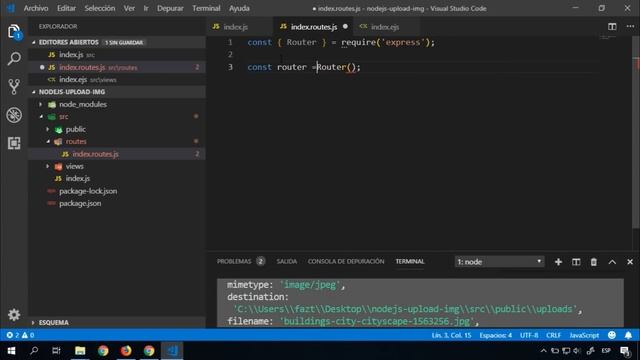640x360 pixels.
Task: Change file encoding via UTF-8
Action: coord(529,335)
